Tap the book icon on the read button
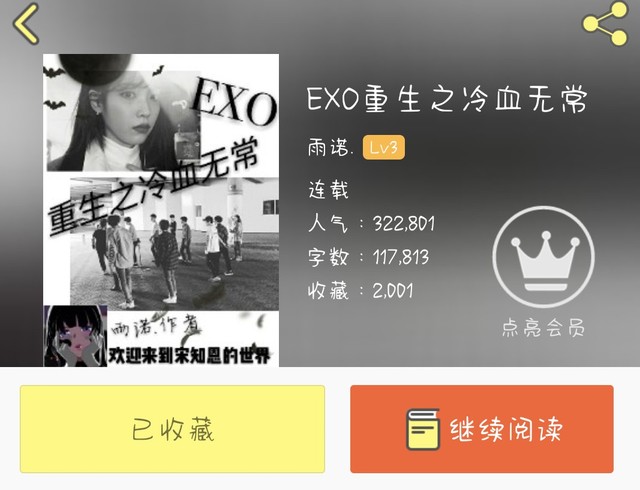Image resolution: width=640 pixels, height=490 pixels. pyautogui.click(x=423, y=429)
